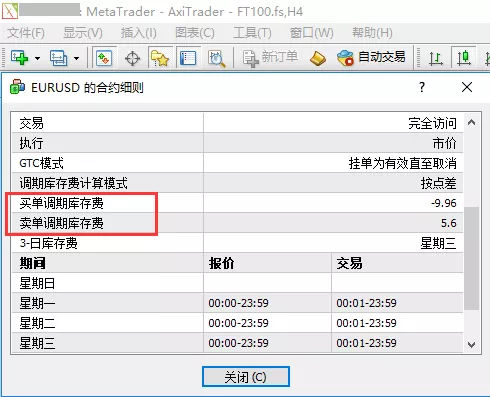Open the Strategy Tester magnifier icon
Screen dimensions: 490x397
pyautogui.click(x=216, y=58)
